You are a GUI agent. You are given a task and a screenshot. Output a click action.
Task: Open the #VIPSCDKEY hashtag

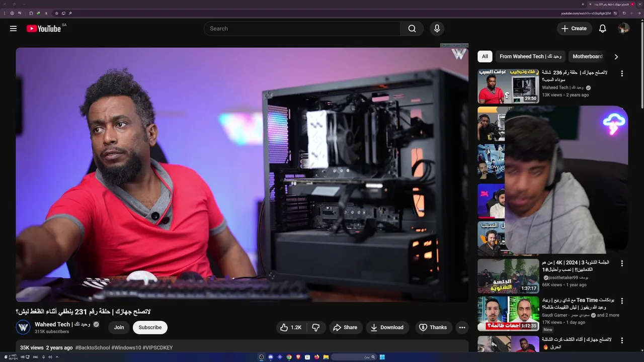click(157, 347)
